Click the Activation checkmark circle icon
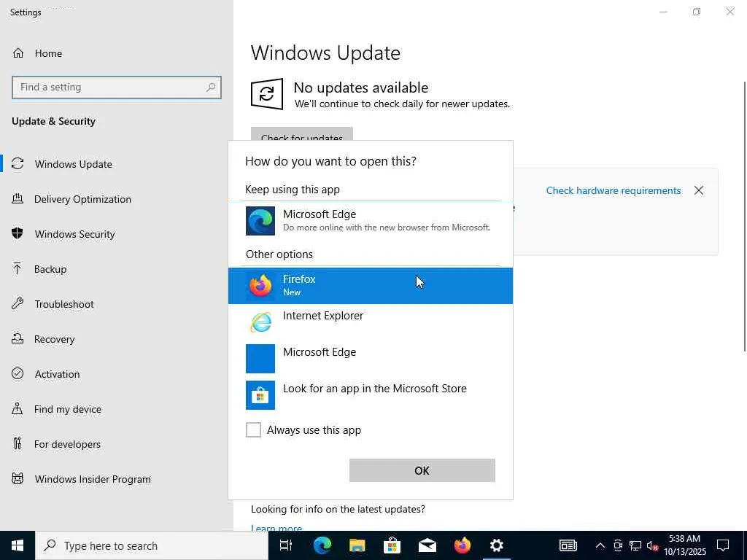This screenshot has height=560, width=747. pos(18,374)
